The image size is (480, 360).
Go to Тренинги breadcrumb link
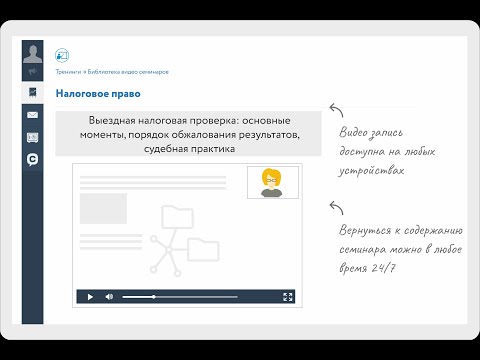(x=68, y=72)
